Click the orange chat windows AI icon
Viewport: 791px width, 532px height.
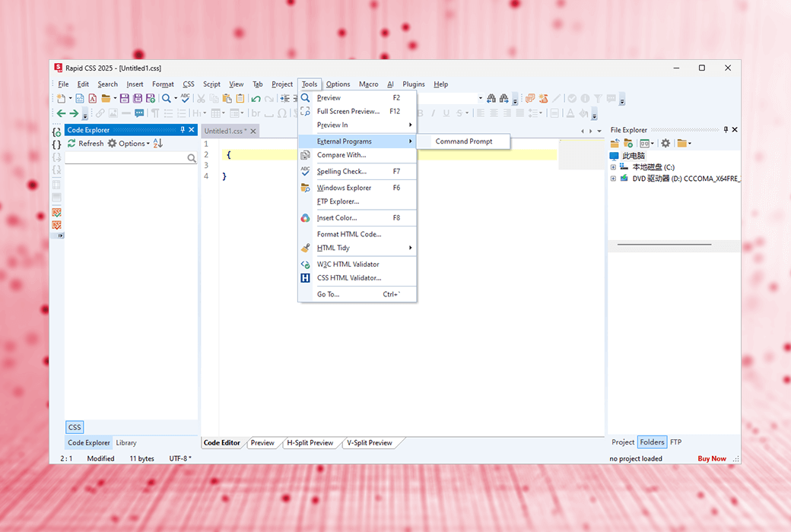(x=530, y=98)
